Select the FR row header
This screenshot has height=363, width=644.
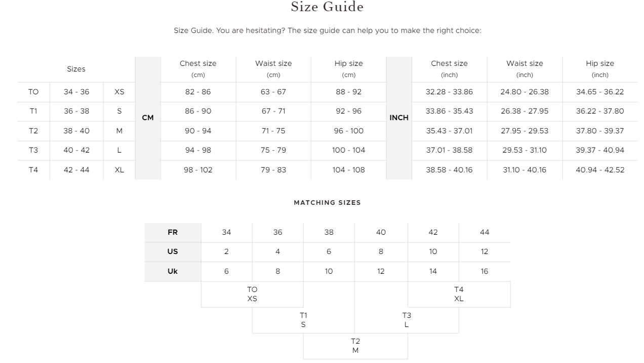coord(173,232)
